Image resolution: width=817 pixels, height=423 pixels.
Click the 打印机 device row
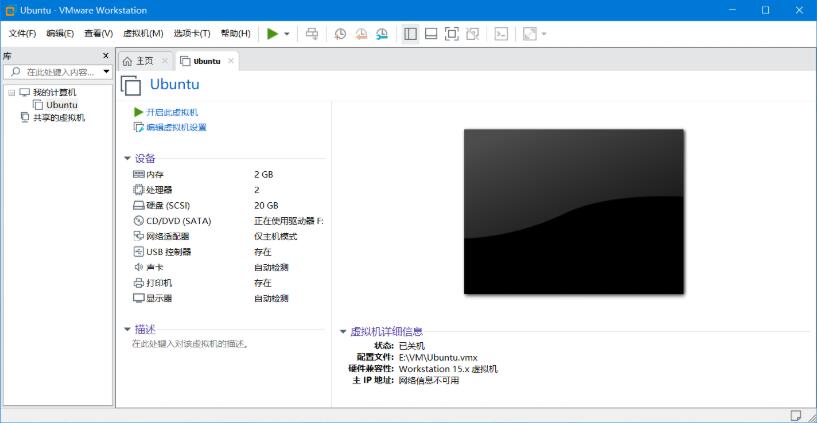pyautogui.click(x=229, y=283)
